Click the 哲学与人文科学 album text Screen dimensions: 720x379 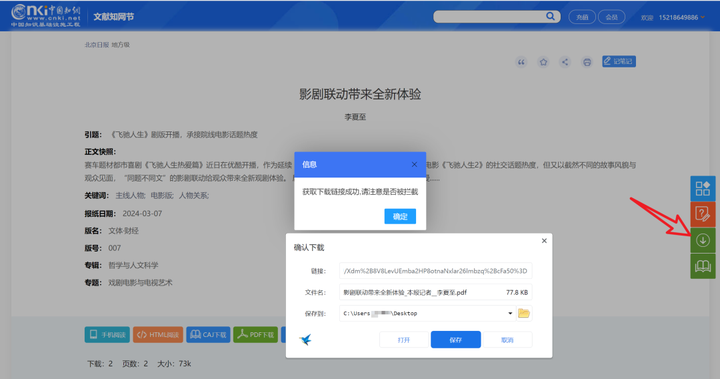(x=133, y=265)
